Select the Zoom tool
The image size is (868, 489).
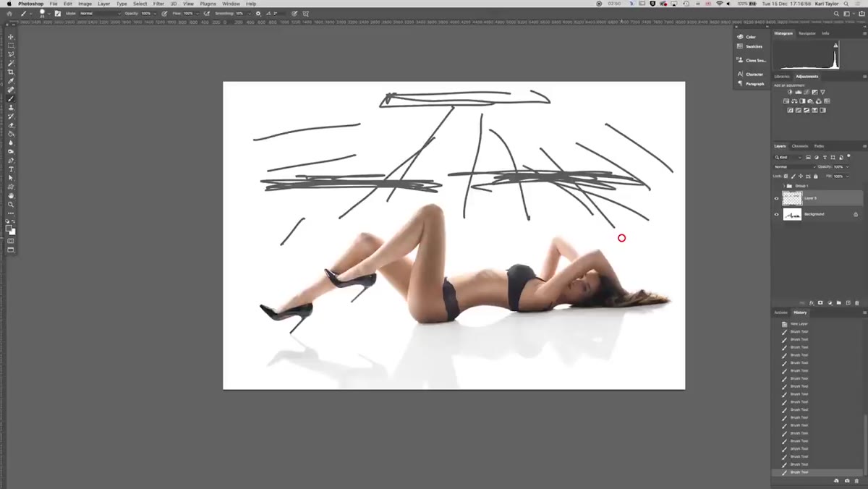pyautogui.click(x=11, y=205)
